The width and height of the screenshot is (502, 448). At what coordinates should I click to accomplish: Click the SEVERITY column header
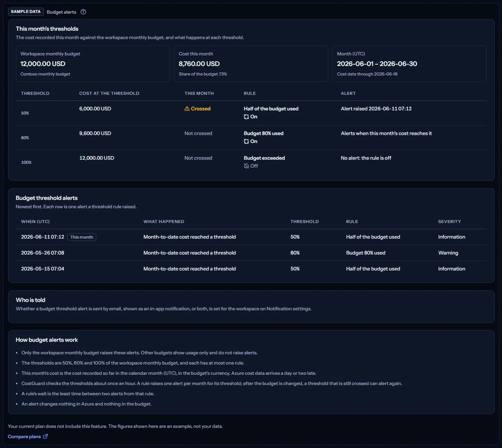click(449, 222)
